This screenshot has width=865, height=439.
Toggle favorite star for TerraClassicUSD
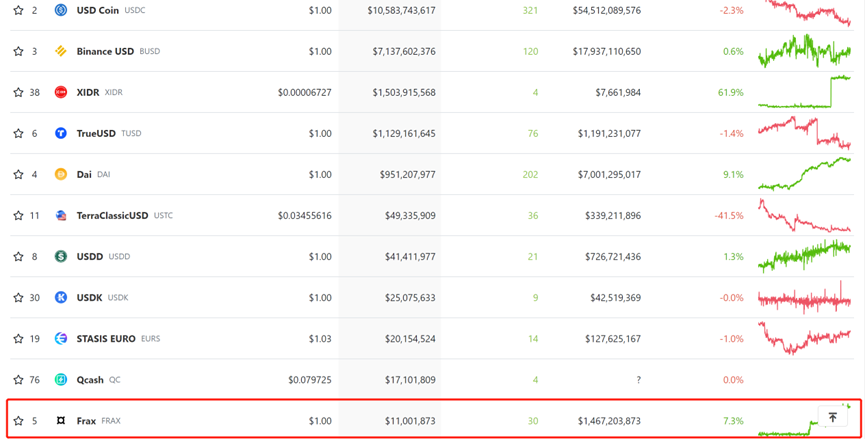[x=18, y=216]
